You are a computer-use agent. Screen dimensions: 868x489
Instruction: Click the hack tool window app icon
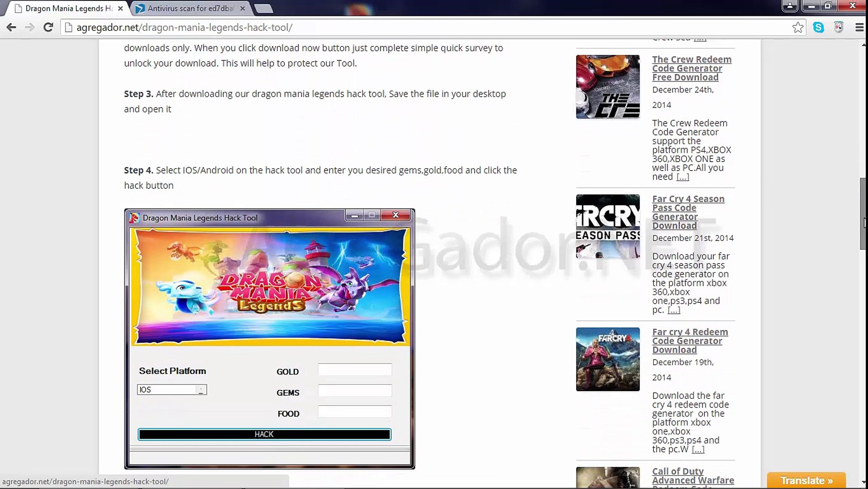click(x=134, y=218)
